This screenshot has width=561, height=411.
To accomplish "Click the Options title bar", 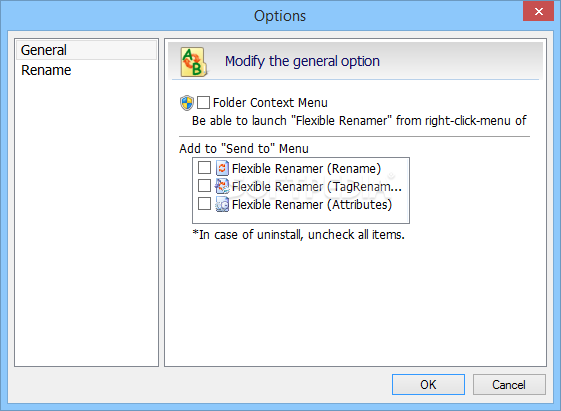I will [280, 16].
